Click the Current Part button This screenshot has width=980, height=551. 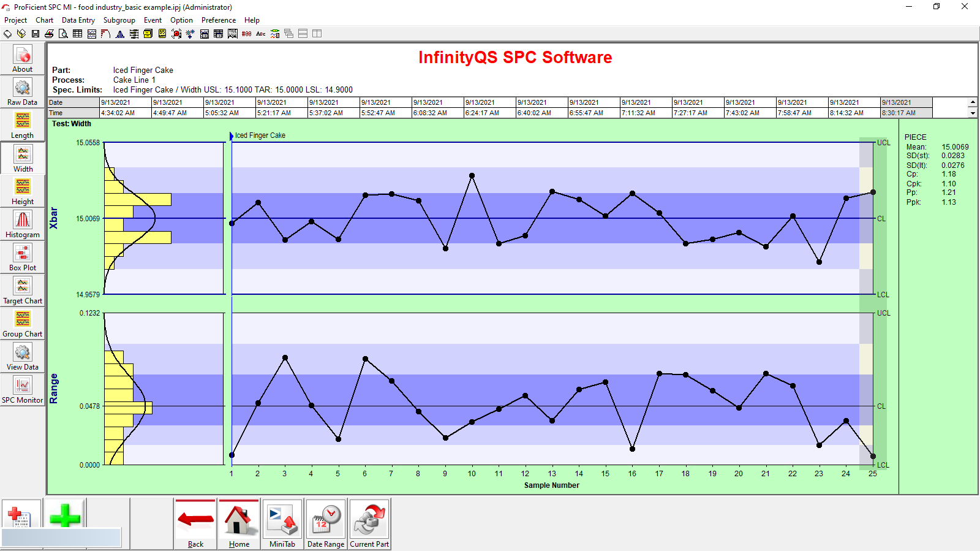point(369,524)
